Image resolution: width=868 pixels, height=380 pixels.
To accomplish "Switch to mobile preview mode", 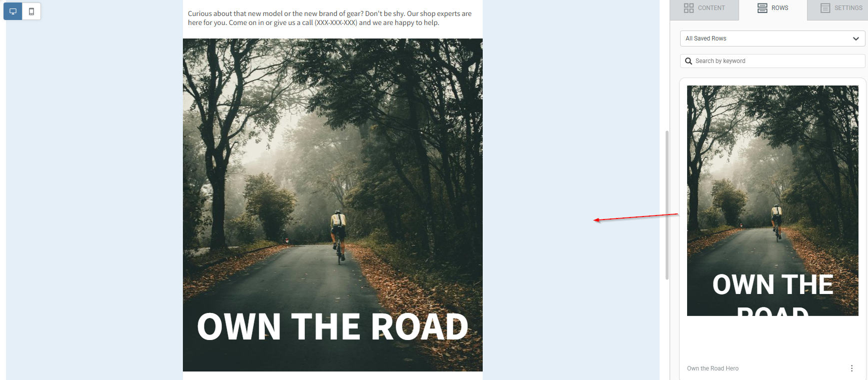I will (31, 11).
